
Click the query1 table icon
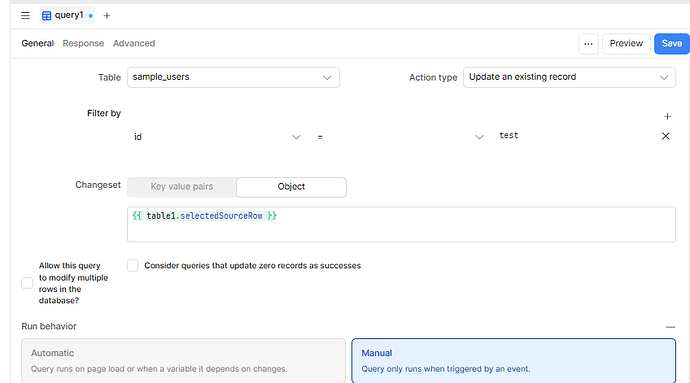pos(46,16)
